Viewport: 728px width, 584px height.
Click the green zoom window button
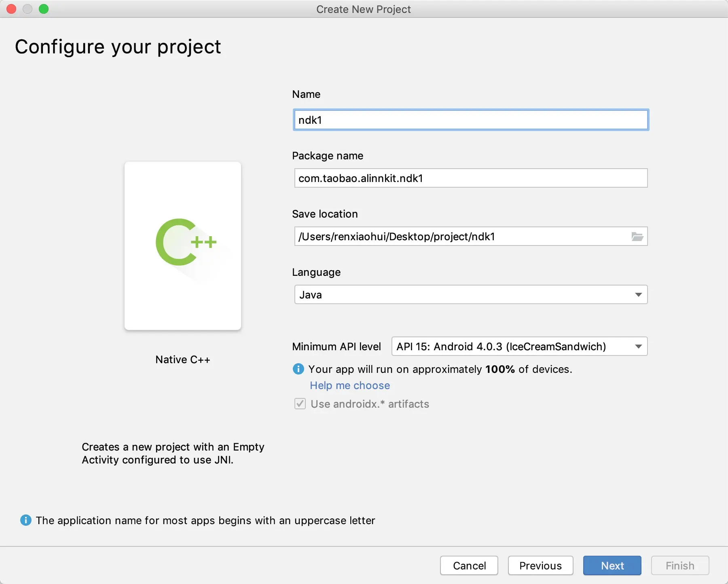pyautogui.click(x=44, y=9)
